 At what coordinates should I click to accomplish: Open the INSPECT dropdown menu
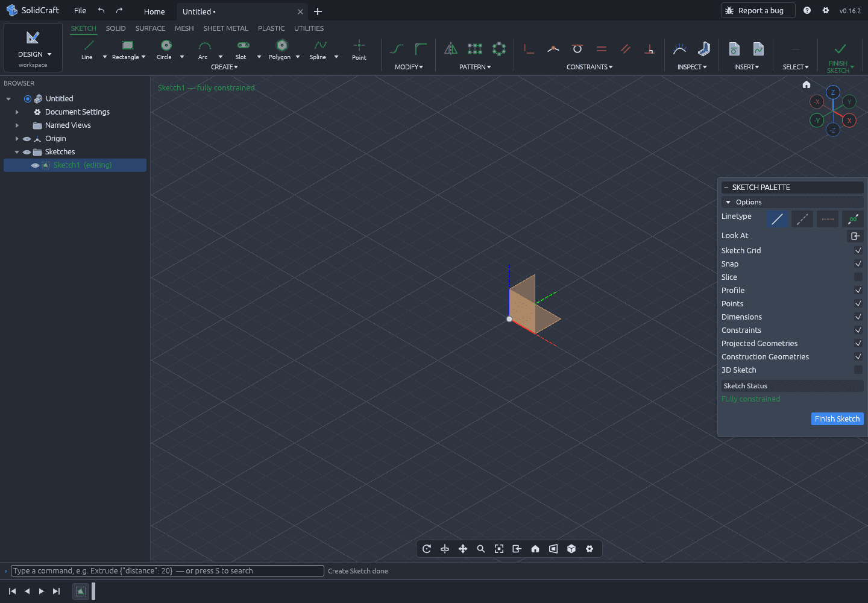pos(692,67)
